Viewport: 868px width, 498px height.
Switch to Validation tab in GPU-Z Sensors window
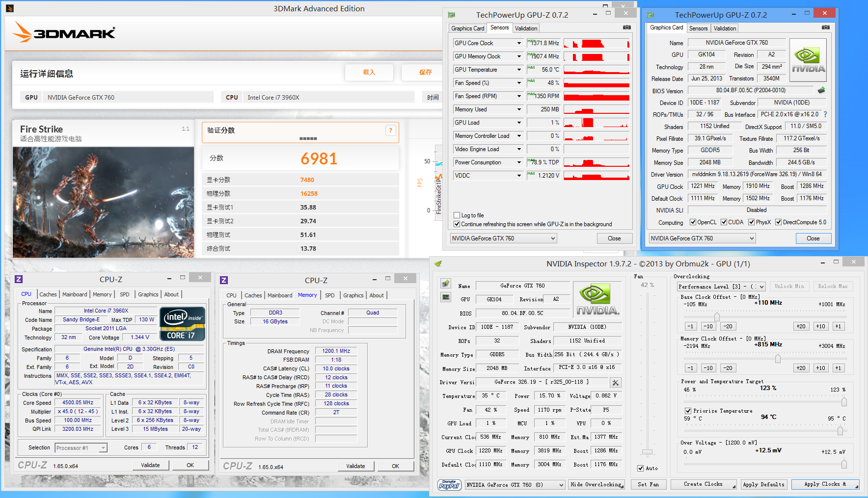[526, 28]
